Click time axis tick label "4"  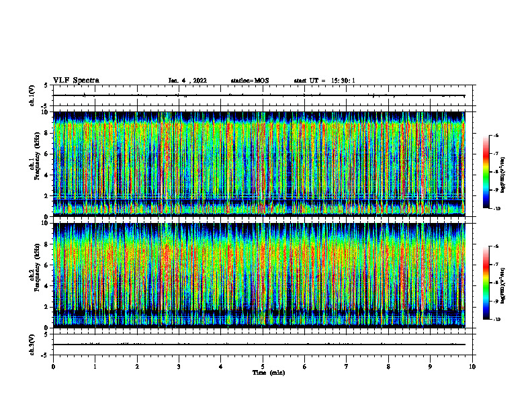click(221, 367)
